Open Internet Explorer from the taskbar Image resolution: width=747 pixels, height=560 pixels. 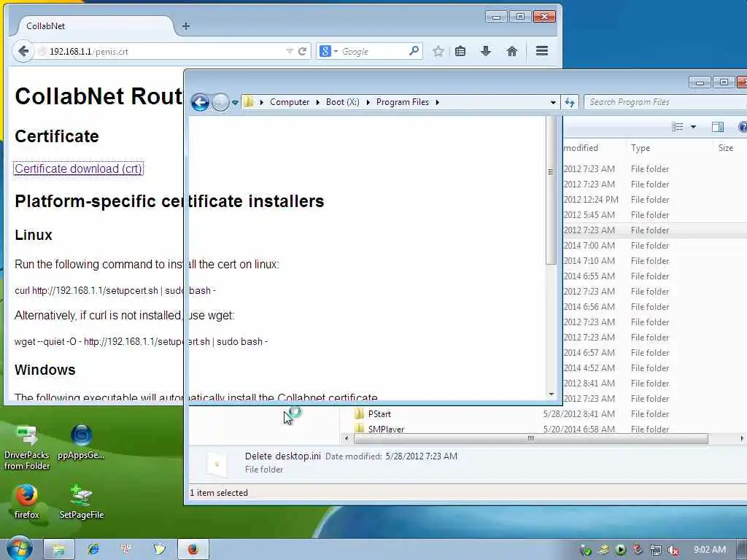pos(93,550)
